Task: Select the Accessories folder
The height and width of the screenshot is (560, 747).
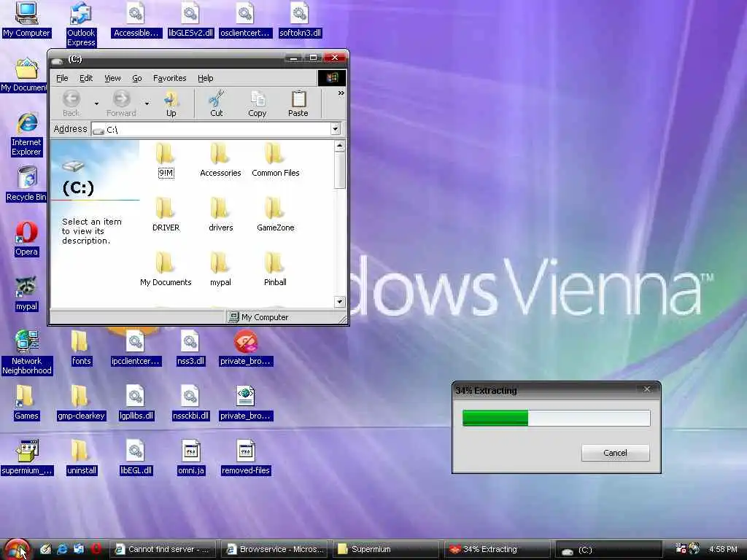Action: point(220,160)
